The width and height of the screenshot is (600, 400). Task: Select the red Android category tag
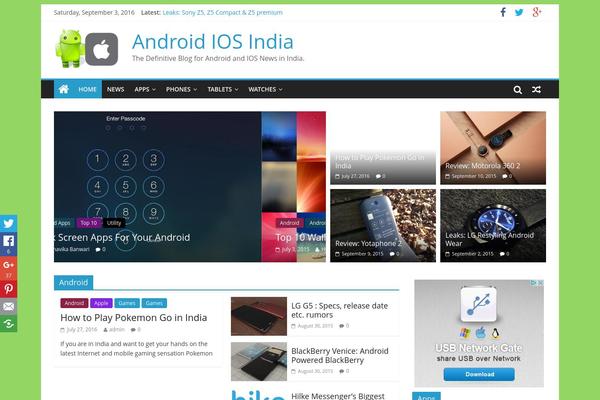(x=74, y=303)
